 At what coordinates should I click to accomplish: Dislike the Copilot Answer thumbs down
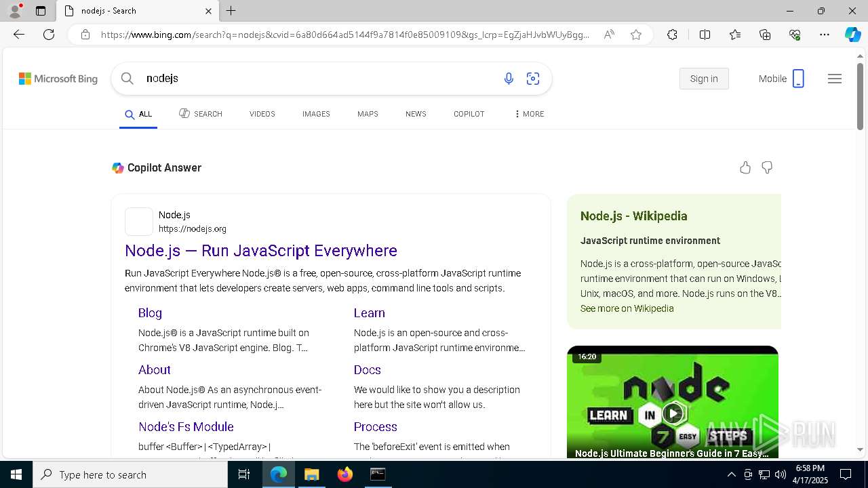(x=767, y=167)
